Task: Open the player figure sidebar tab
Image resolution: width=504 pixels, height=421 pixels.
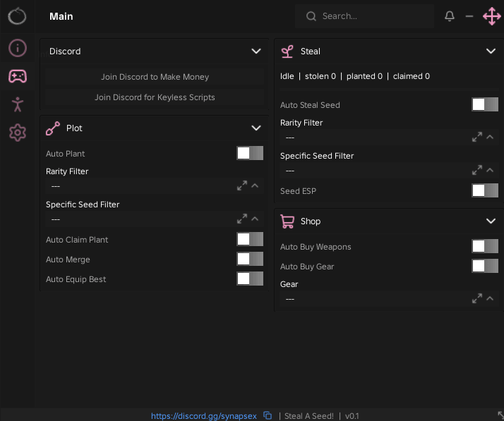Action: coord(18,104)
